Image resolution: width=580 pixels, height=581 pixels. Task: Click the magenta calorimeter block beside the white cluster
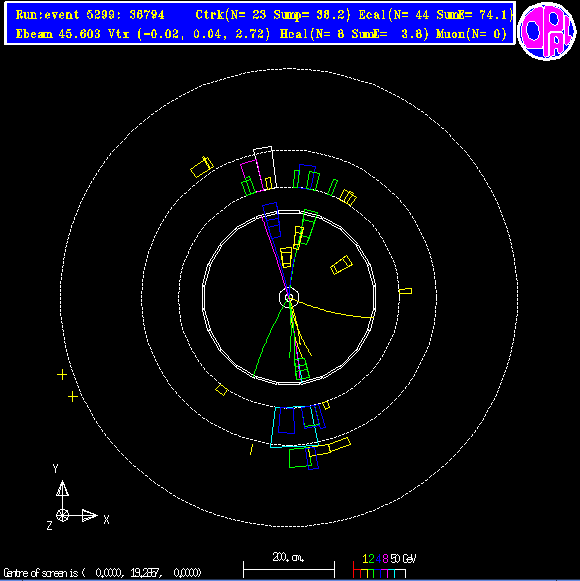(x=251, y=176)
